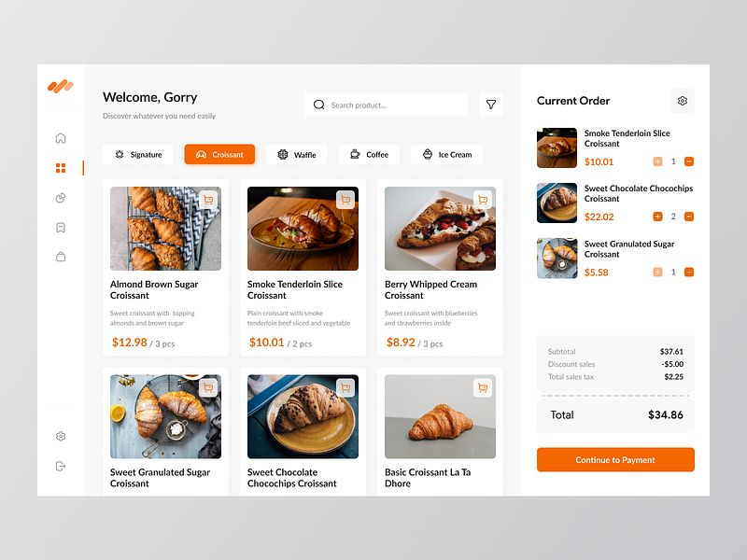Open the shopping bag sidebar icon

[x=61, y=257]
